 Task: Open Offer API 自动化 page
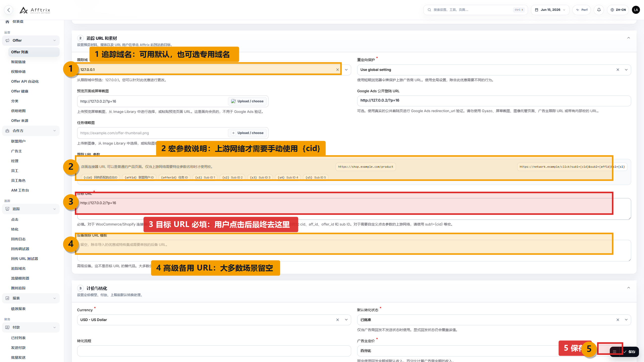point(25,81)
